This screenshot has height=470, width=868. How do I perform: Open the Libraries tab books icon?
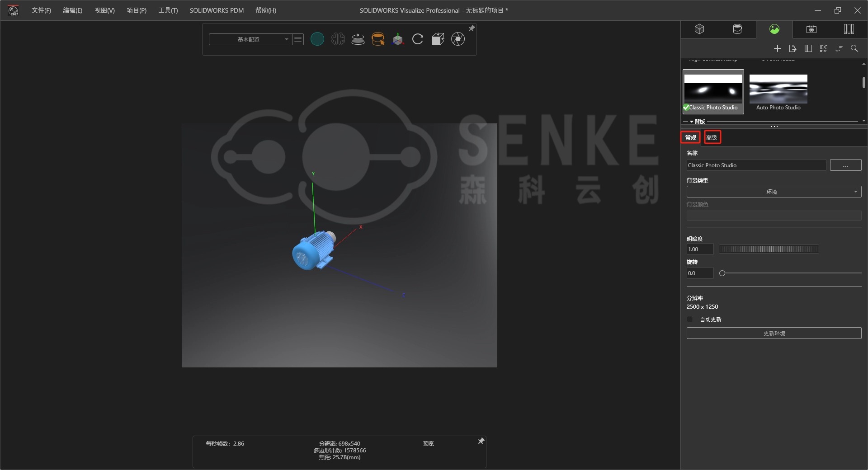[849, 29]
